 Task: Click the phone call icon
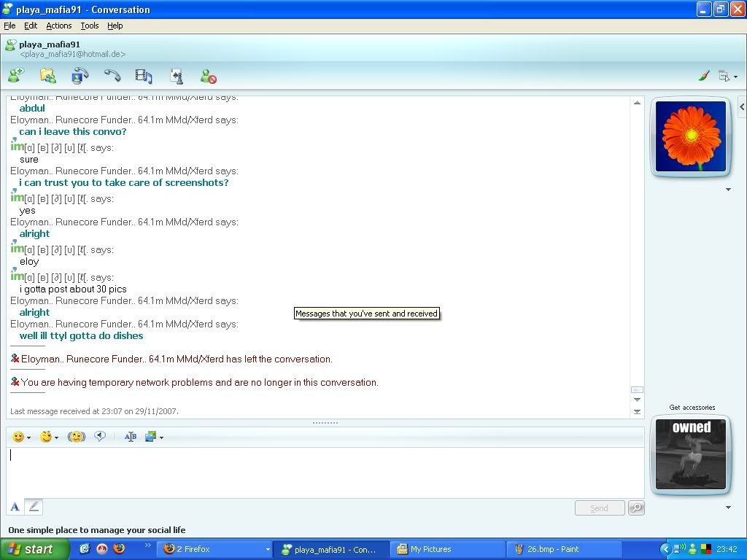pyautogui.click(x=112, y=76)
